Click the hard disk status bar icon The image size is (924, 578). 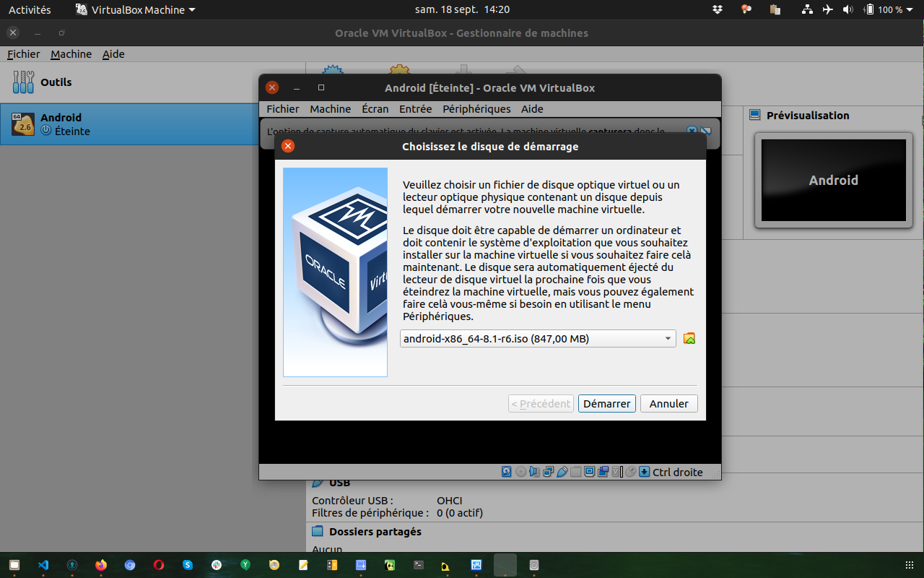point(507,472)
